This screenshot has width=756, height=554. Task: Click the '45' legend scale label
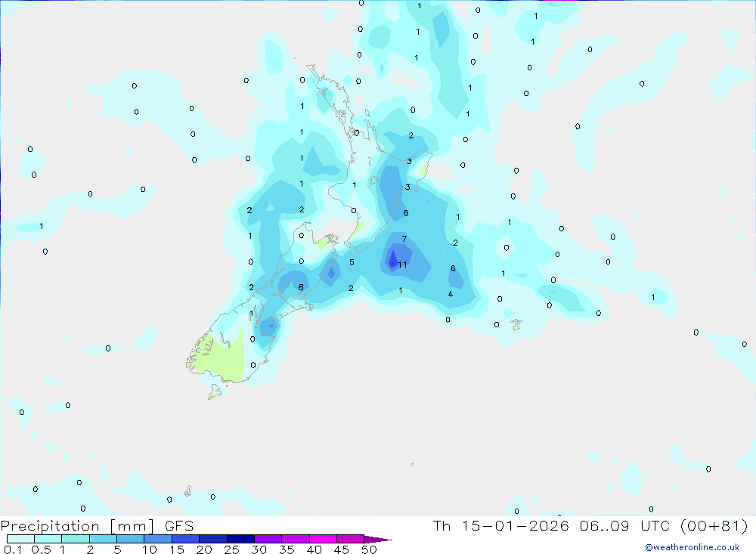pos(342,549)
